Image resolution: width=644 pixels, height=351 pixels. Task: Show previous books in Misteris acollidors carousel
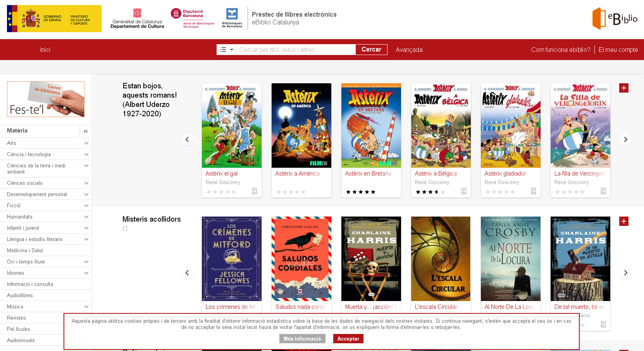(x=187, y=273)
